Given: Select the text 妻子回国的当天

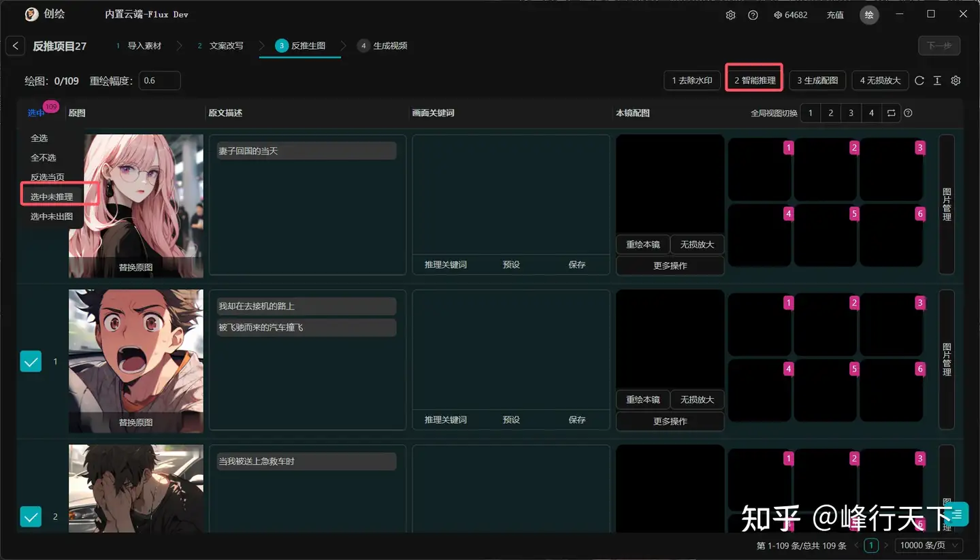Looking at the screenshot, I should coord(248,150).
